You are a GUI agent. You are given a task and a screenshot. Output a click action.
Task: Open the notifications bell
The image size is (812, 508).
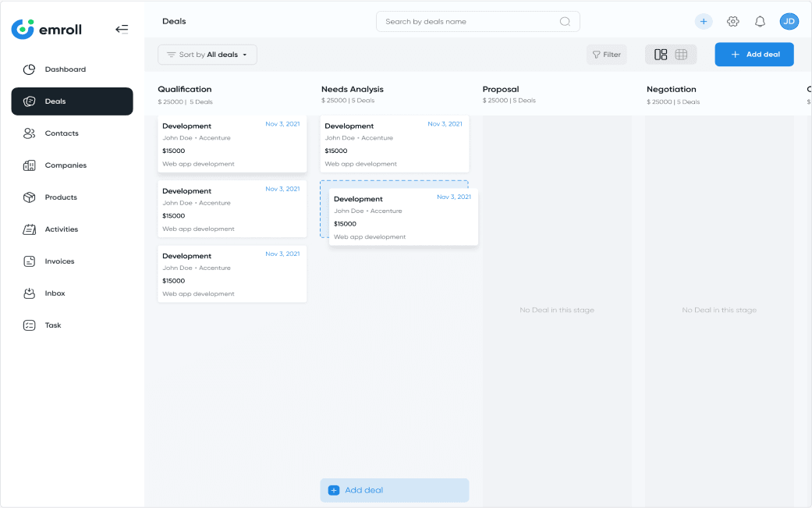760,21
